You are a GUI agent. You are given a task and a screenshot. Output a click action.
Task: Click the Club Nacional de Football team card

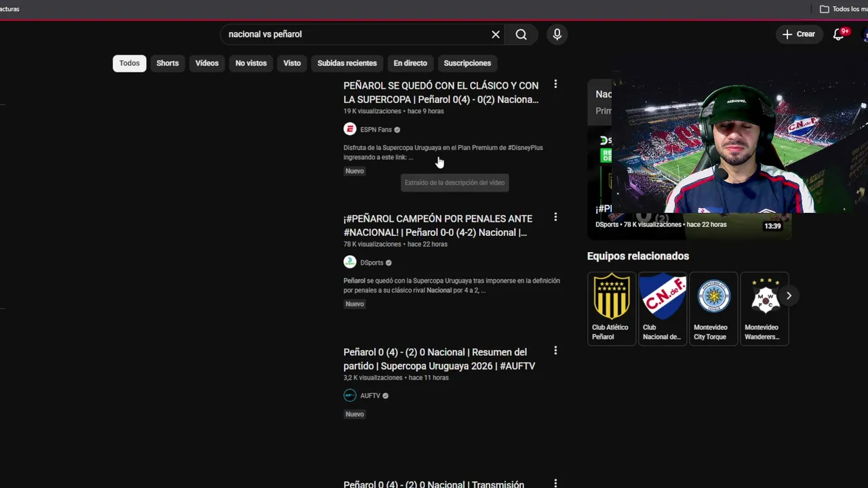(663, 308)
